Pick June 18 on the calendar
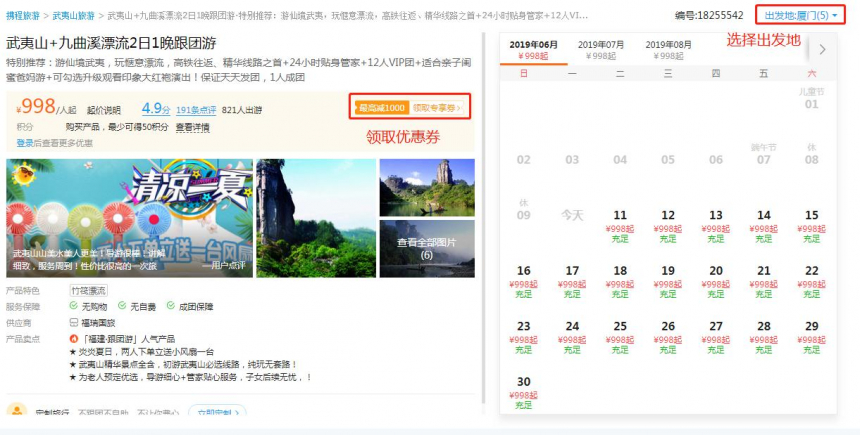 620,281
